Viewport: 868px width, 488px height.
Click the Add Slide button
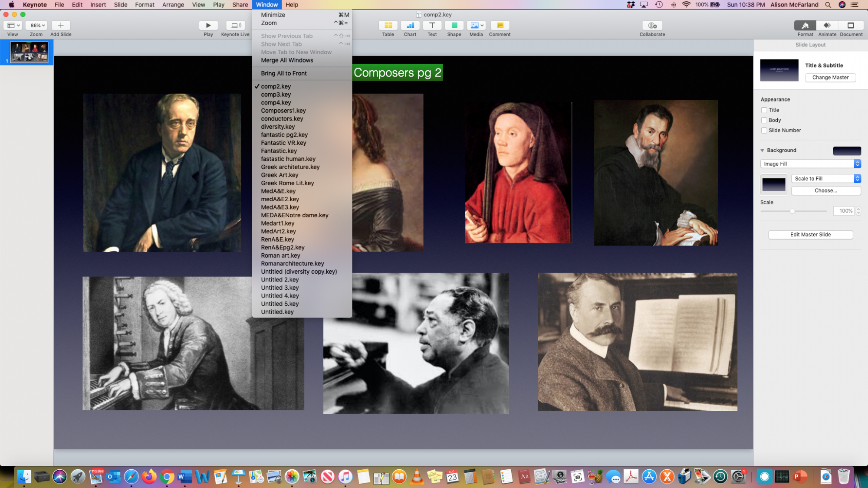[x=61, y=25]
